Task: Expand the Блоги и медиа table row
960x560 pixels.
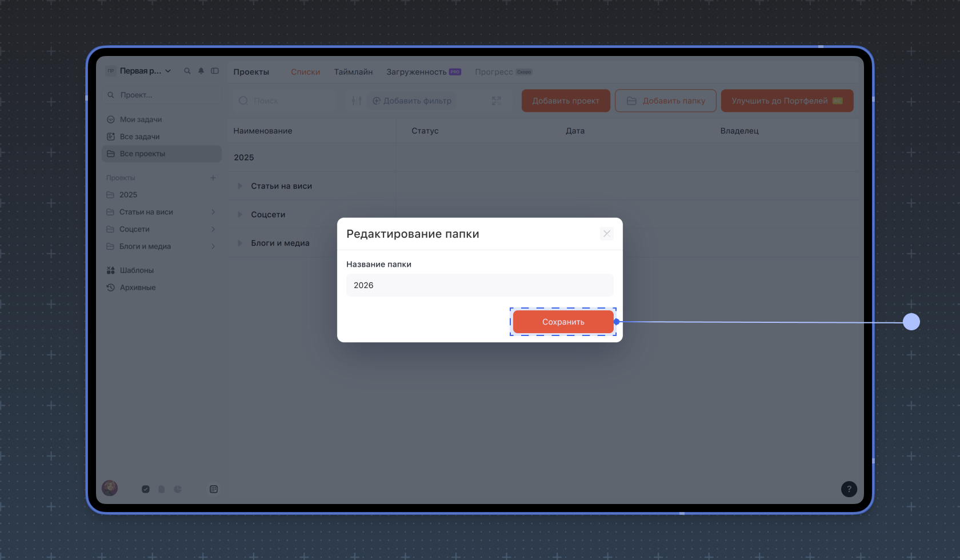Action: (240, 243)
